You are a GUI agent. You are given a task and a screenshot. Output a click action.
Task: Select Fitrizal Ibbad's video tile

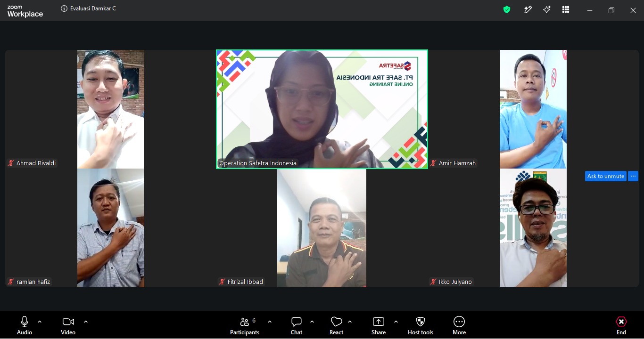pyautogui.click(x=322, y=228)
